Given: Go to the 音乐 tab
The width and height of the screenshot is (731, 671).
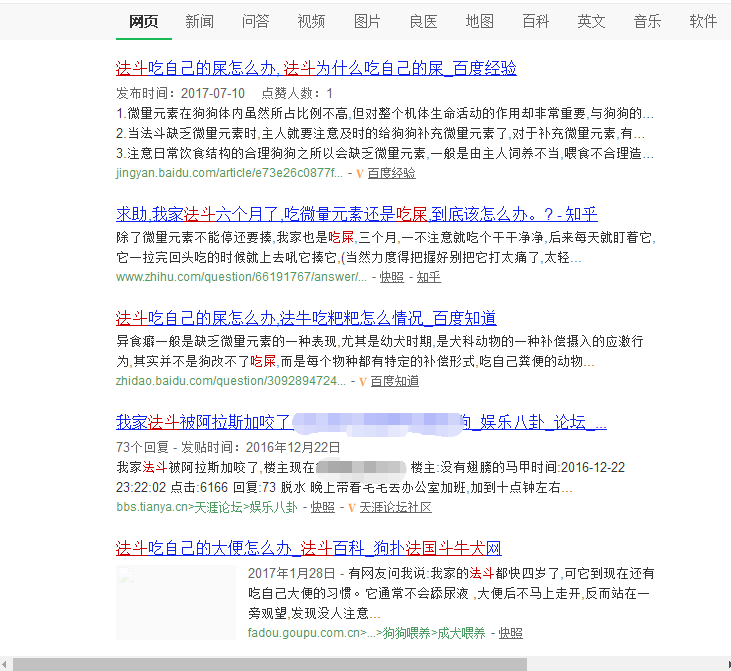Looking at the screenshot, I should click(647, 21).
